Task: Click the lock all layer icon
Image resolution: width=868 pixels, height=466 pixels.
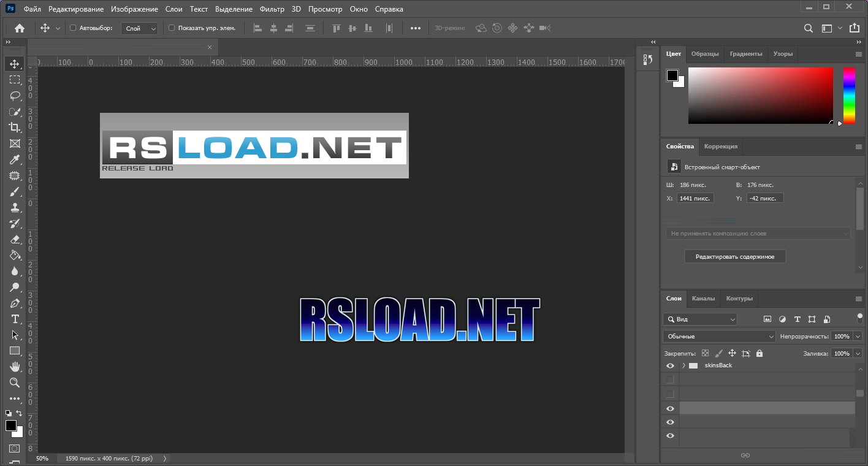Action: click(x=759, y=354)
